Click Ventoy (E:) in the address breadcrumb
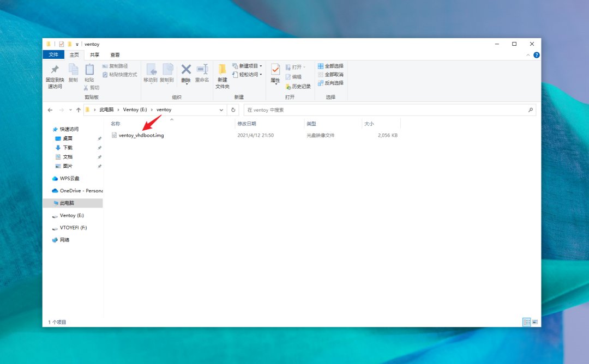 135,110
